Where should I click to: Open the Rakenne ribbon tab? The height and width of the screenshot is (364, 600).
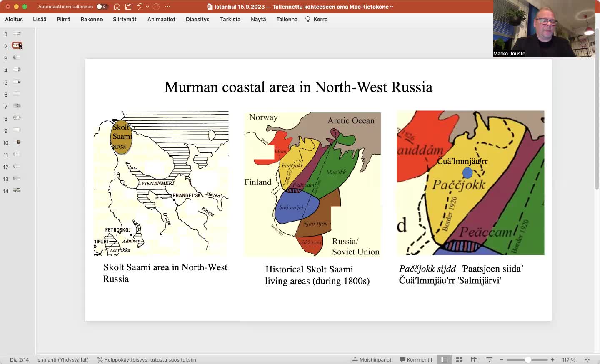point(92,19)
